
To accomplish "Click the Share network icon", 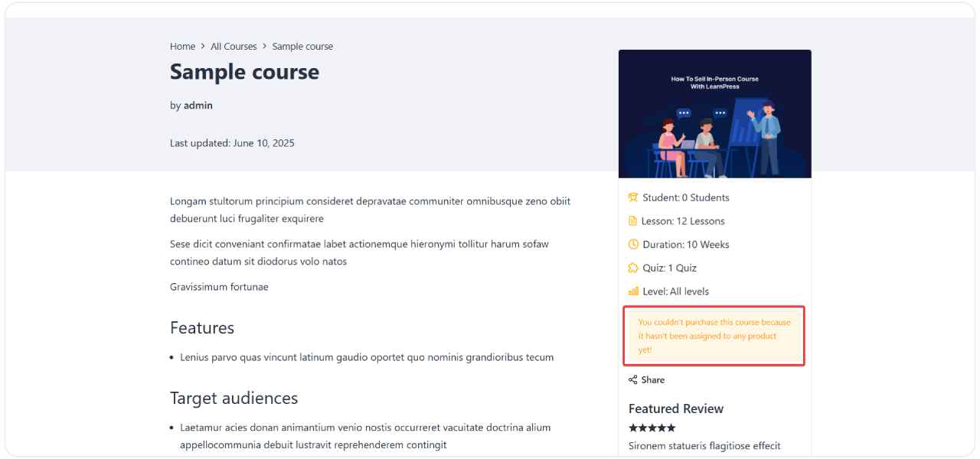I will coord(632,379).
